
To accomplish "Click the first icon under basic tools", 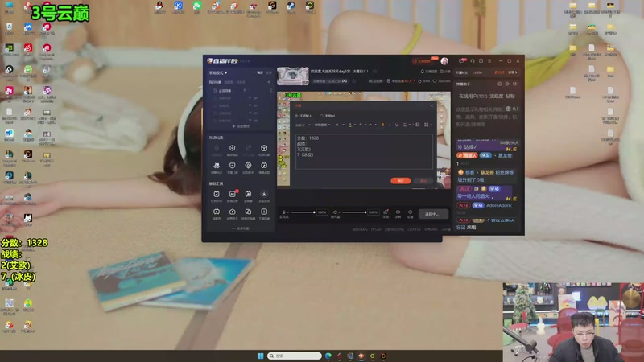I will click(217, 194).
